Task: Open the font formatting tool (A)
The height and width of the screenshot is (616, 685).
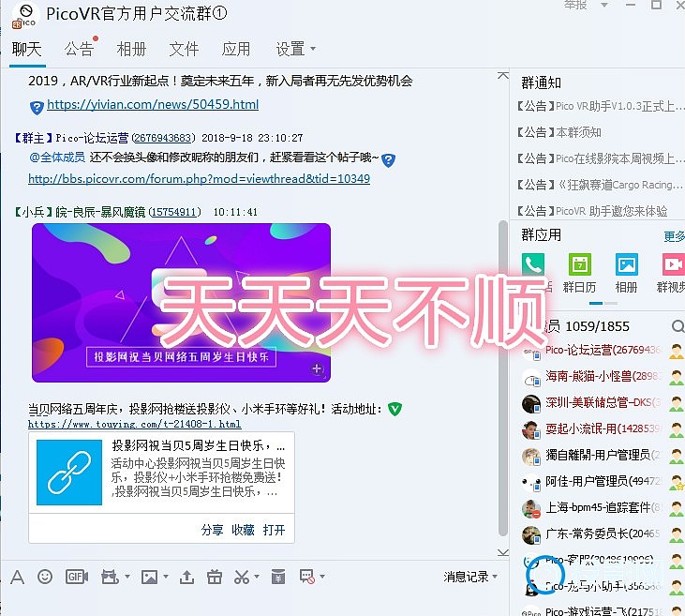Action: 17,578
